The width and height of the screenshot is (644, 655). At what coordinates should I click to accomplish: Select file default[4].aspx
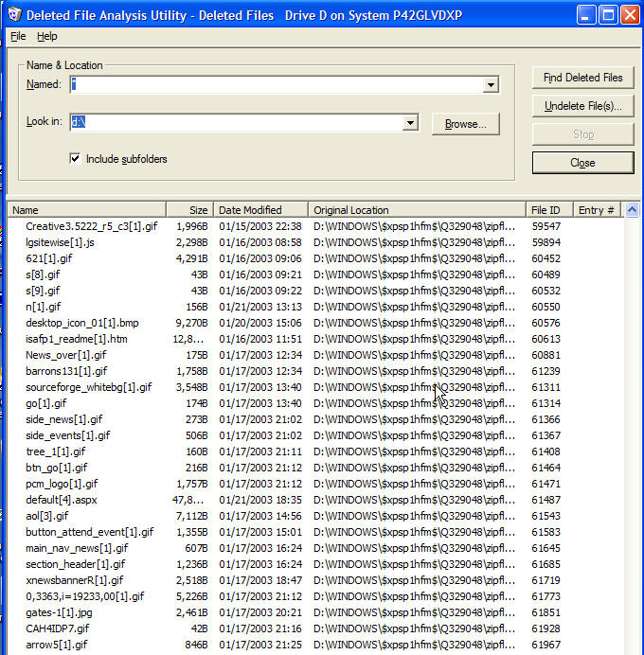pos(61,500)
